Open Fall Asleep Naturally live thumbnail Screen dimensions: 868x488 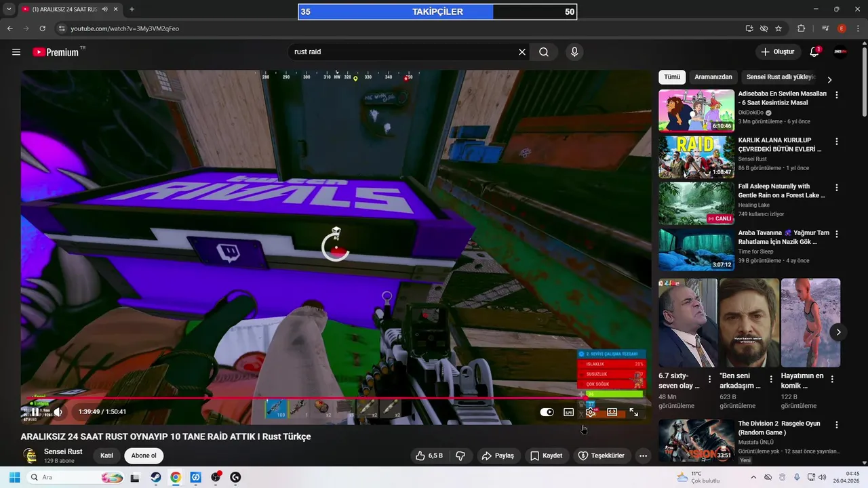point(696,203)
